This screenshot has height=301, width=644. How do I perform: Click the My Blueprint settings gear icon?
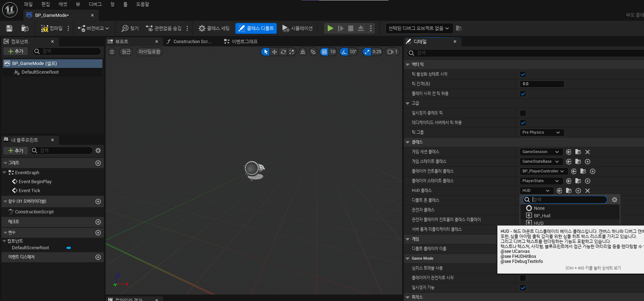click(x=98, y=150)
